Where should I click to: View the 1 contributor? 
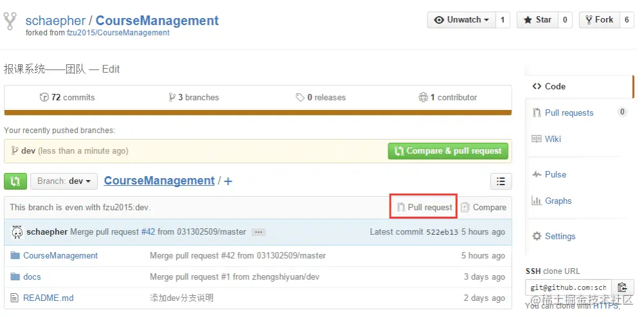coord(448,98)
